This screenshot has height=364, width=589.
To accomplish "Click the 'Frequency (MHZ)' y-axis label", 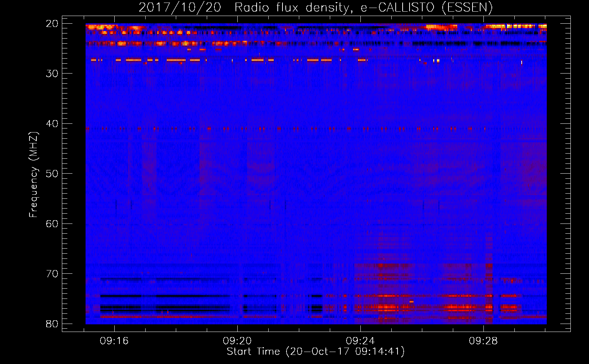I will click(33, 175).
